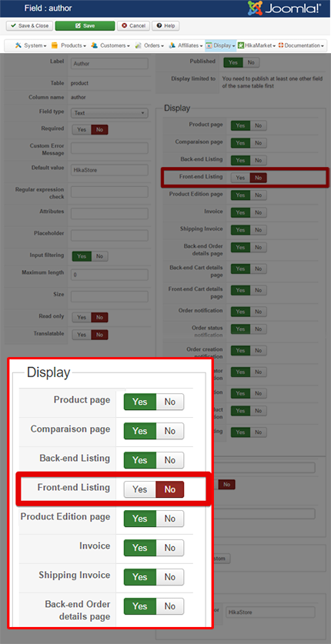Click the Maximum length field
The width and height of the screenshot is (331, 644).
109,275
